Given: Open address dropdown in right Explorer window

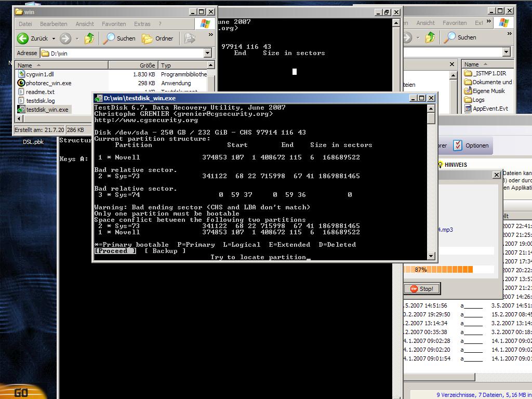Looking at the screenshot, I should pos(507,52).
